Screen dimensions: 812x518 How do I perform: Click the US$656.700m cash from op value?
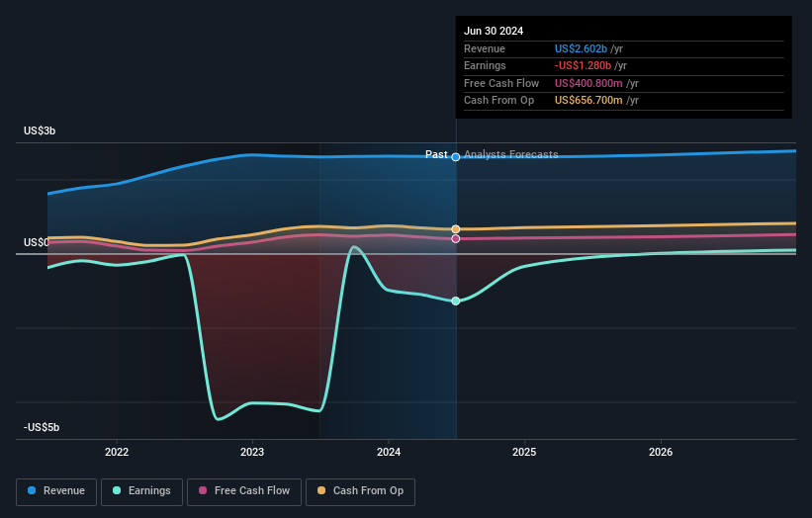588,101
